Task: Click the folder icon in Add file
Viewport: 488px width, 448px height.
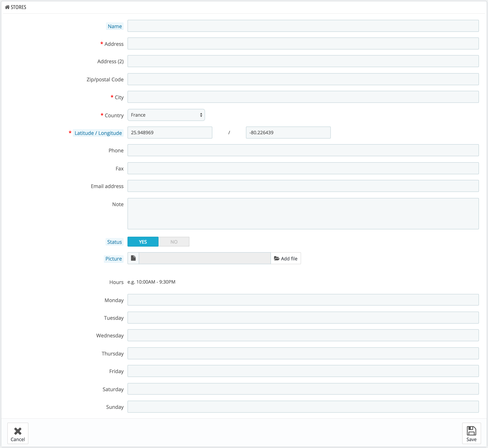Action: pos(277,258)
